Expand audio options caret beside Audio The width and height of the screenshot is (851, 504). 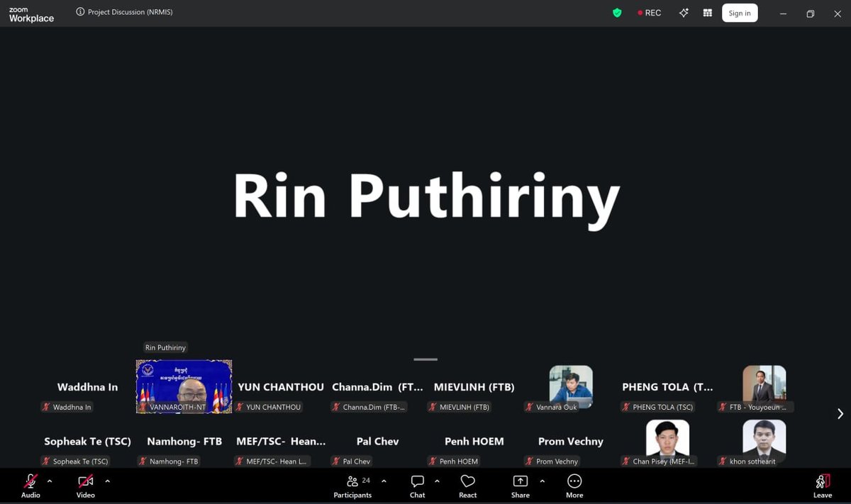pyautogui.click(x=50, y=481)
